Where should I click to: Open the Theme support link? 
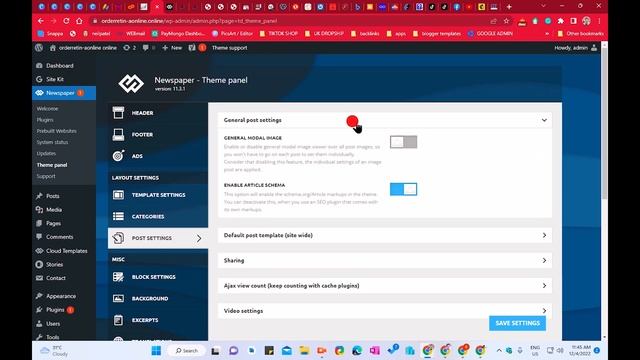tap(229, 48)
